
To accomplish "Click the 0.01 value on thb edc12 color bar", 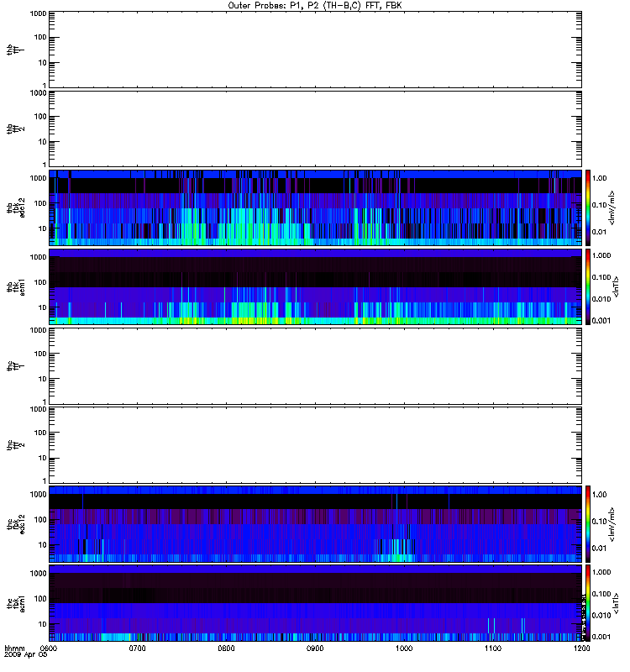I will (599, 232).
